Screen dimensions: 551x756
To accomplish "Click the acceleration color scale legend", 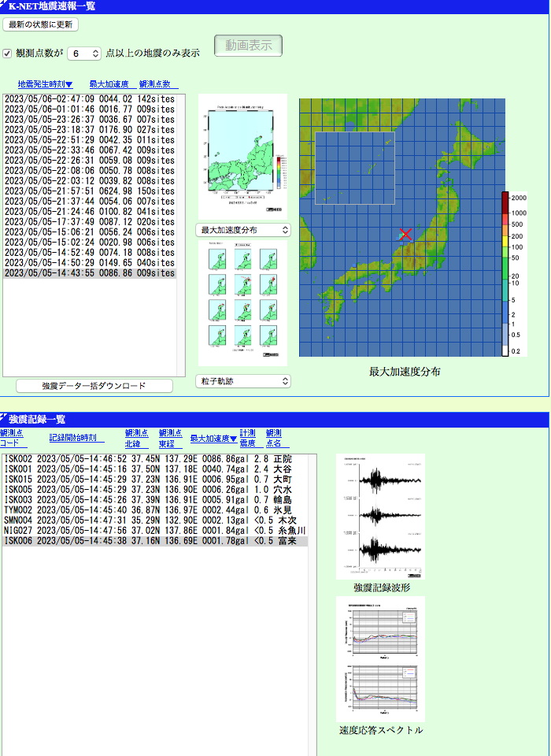I will [514, 274].
